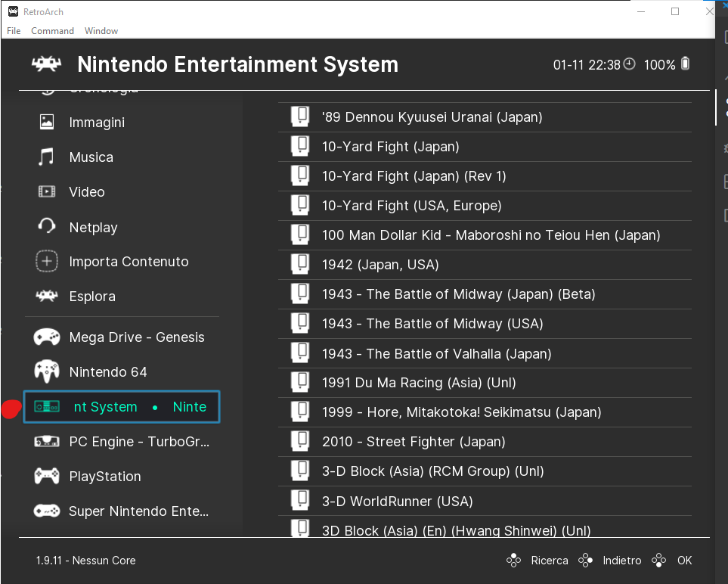
Task: Click the clock icon beside the time
Action: pos(629,64)
